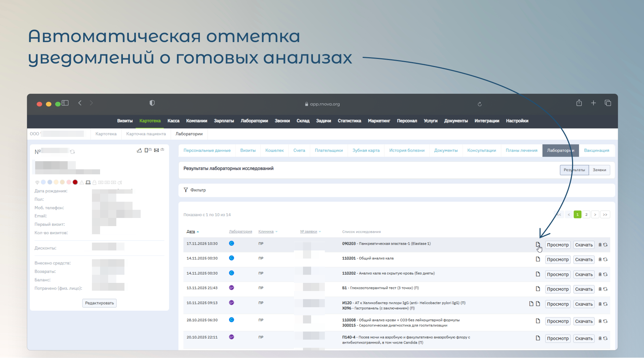Screen dimensions: 644x358
Task: Click the document icon for analysis 090203
Action: coord(538,245)
